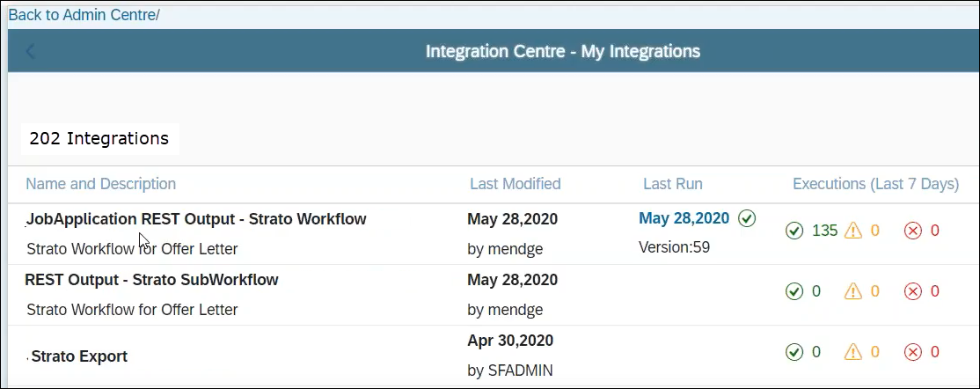Click red error icon in JobApplication row
The image size is (980, 389).
pyautogui.click(x=913, y=231)
